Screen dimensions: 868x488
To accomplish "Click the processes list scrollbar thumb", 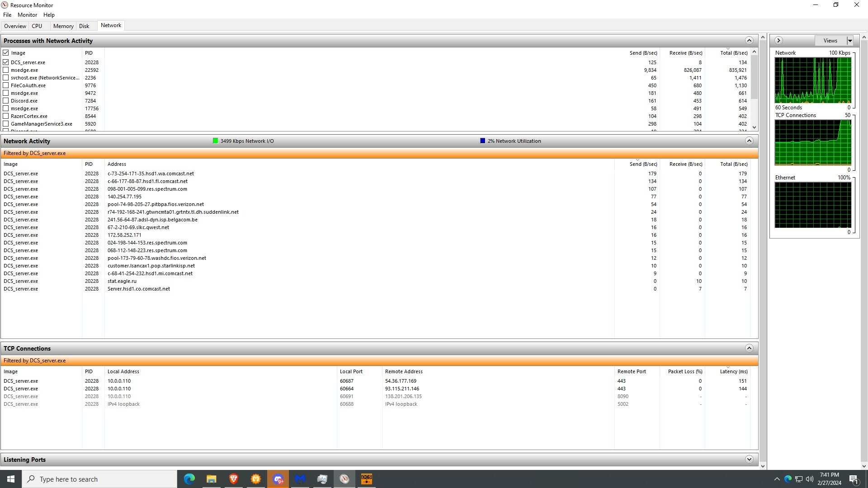I will coord(754,78).
